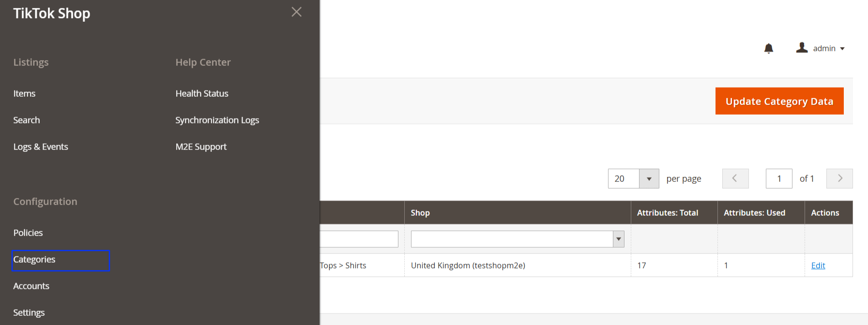Click the category filter text field
The width and height of the screenshot is (868, 325).
[x=359, y=239]
